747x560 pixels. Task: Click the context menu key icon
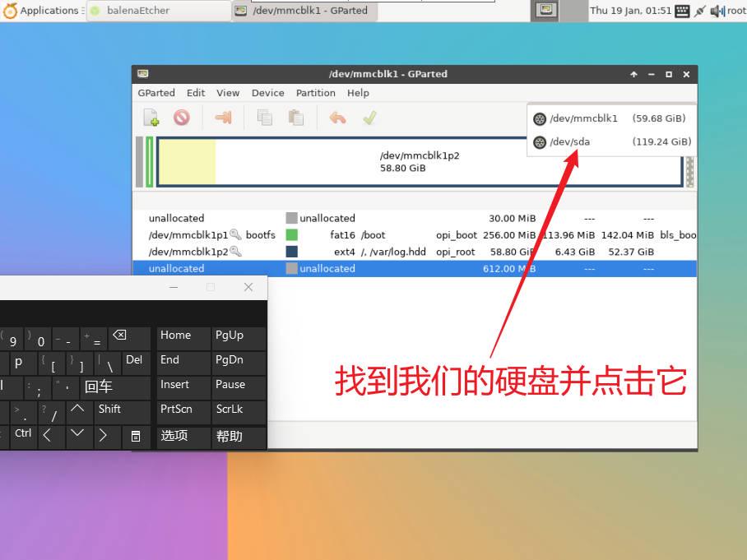tap(136, 436)
